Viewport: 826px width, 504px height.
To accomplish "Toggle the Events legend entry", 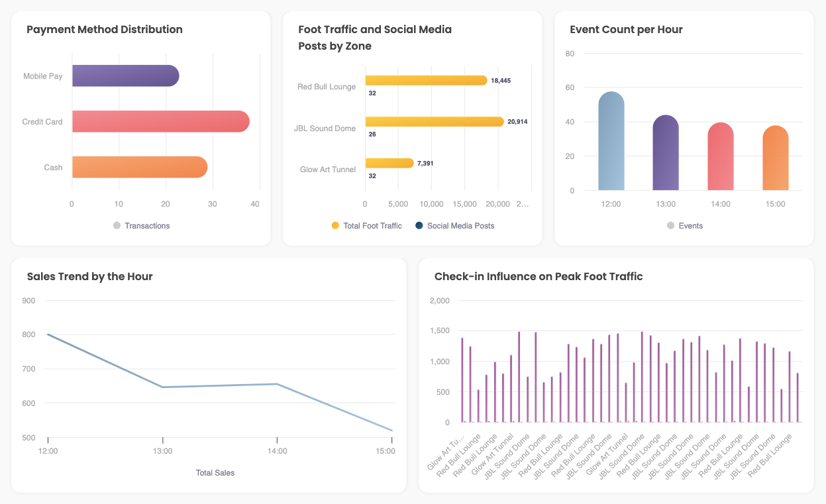I will (x=685, y=226).
